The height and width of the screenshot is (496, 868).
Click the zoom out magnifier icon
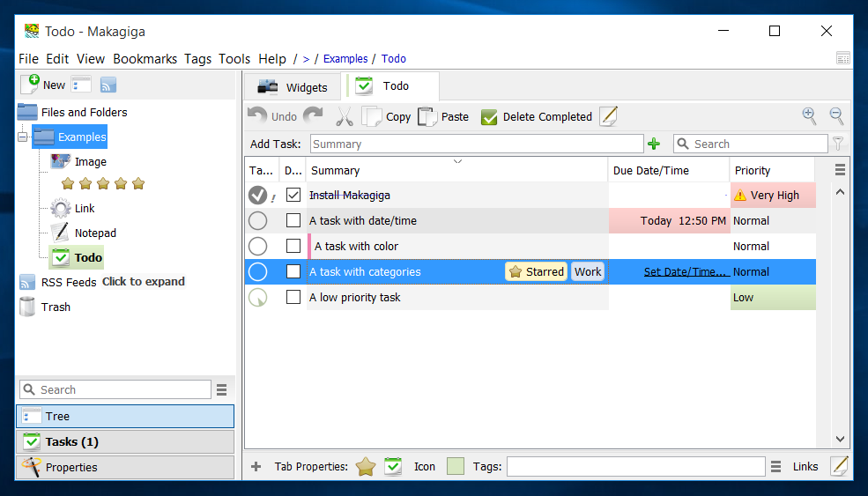(836, 115)
